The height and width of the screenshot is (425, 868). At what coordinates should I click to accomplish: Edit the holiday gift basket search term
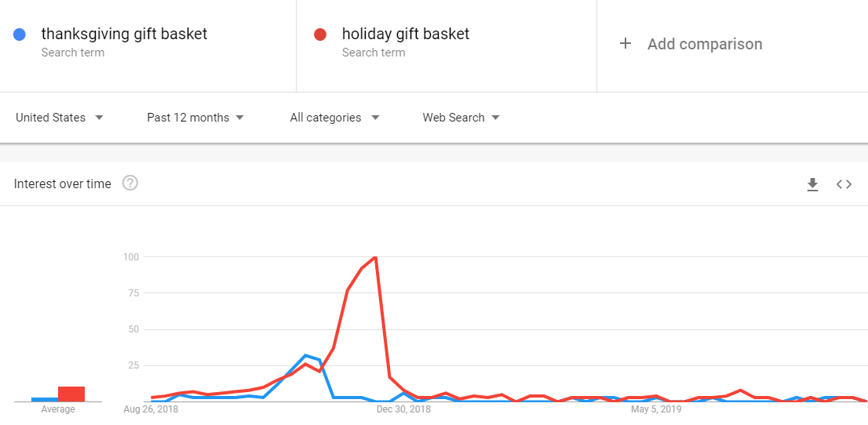(x=405, y=34)
